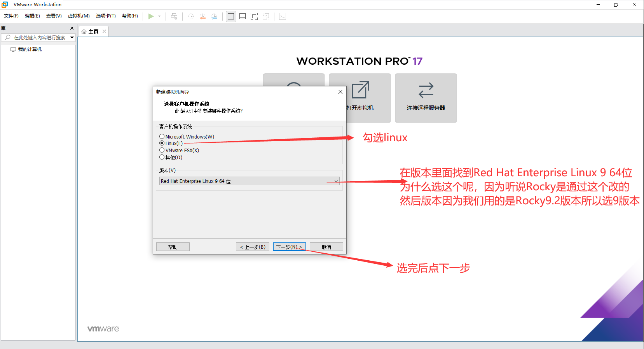Open the 文件(F) menu

point(11,16)
